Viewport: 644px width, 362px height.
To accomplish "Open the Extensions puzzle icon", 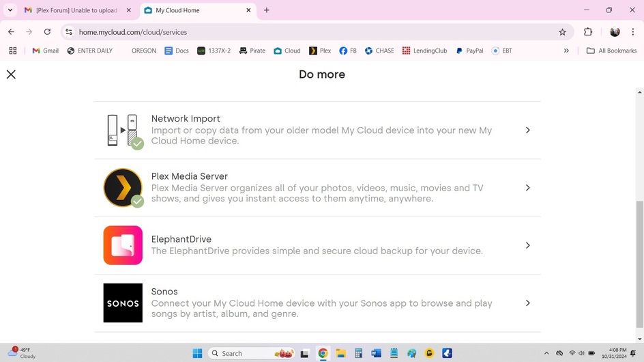I will click(588, 31).
